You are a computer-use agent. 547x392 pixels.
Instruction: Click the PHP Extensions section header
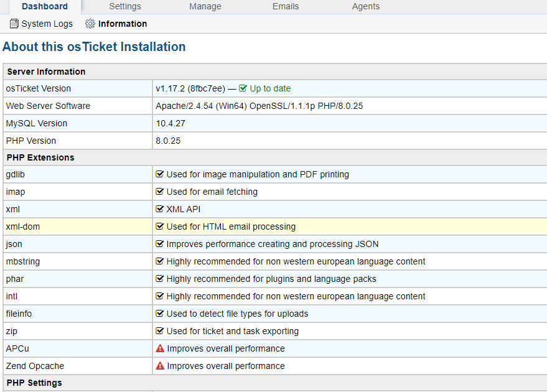(40, 157)
